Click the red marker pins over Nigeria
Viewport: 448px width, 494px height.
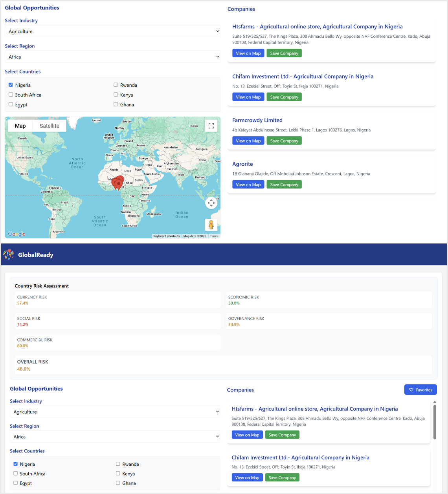point(118,183)
